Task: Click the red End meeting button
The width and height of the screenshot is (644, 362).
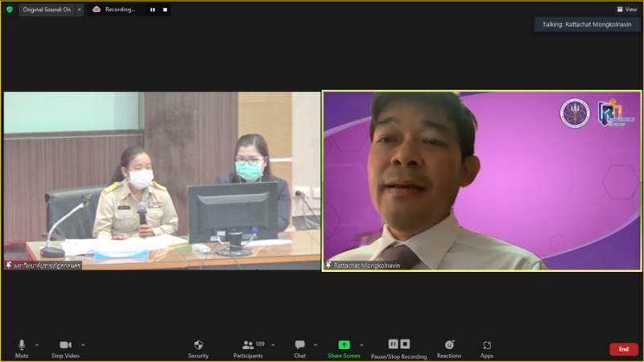Action: [x=623, y=349]
